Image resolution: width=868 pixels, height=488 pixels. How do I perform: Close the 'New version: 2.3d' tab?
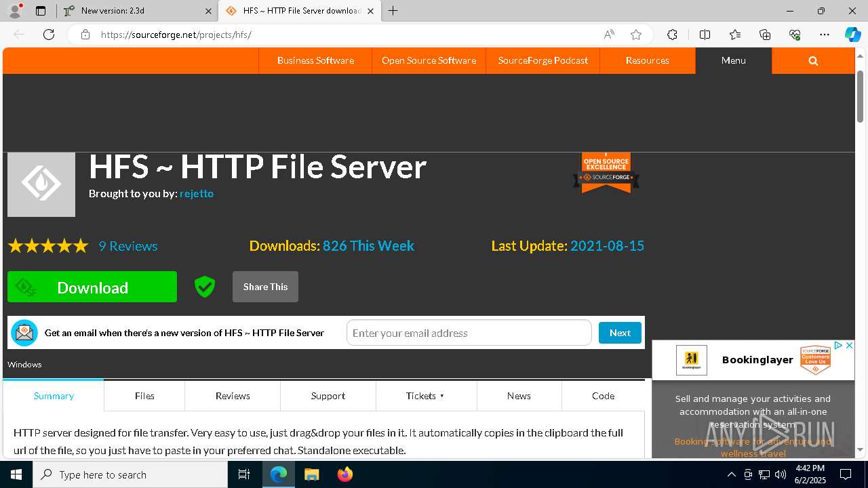pos(208,11)
